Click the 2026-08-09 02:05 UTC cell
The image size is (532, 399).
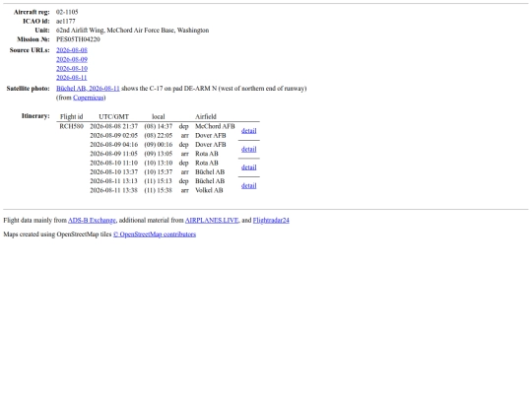113,136
